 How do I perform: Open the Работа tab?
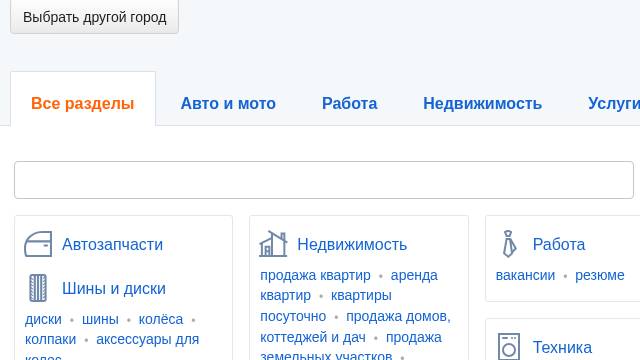point(349,103)
